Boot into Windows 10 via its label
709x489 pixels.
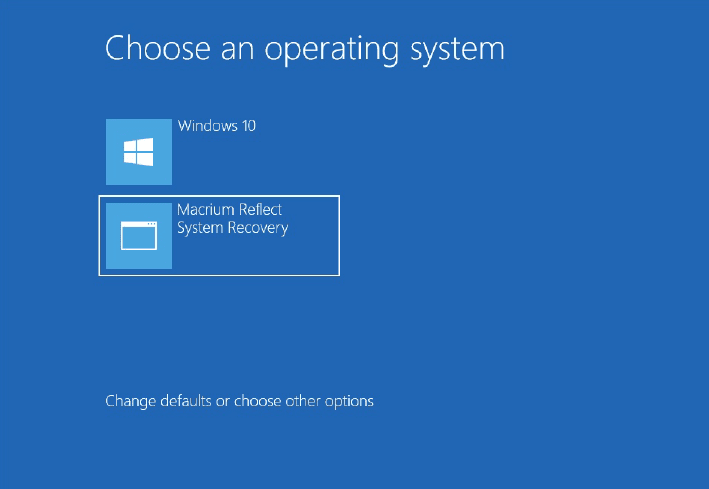(x=217, y=126)
